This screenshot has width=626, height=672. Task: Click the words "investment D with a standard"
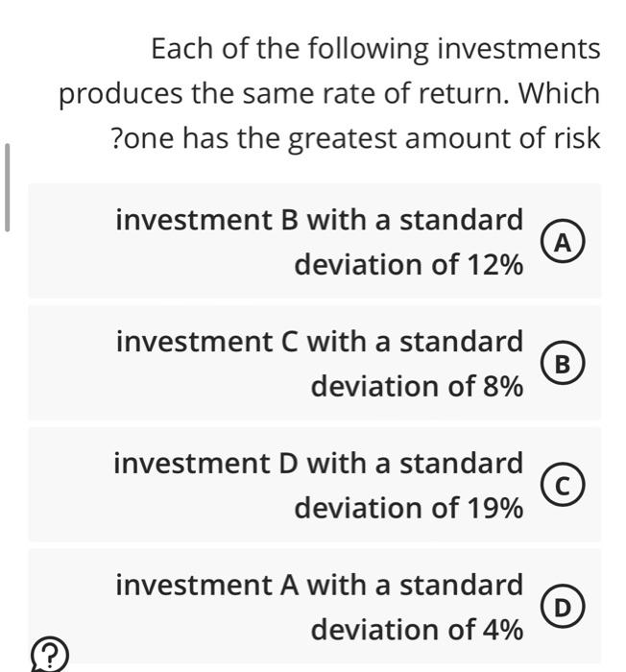pyautogui.click(x=319, y=463)
